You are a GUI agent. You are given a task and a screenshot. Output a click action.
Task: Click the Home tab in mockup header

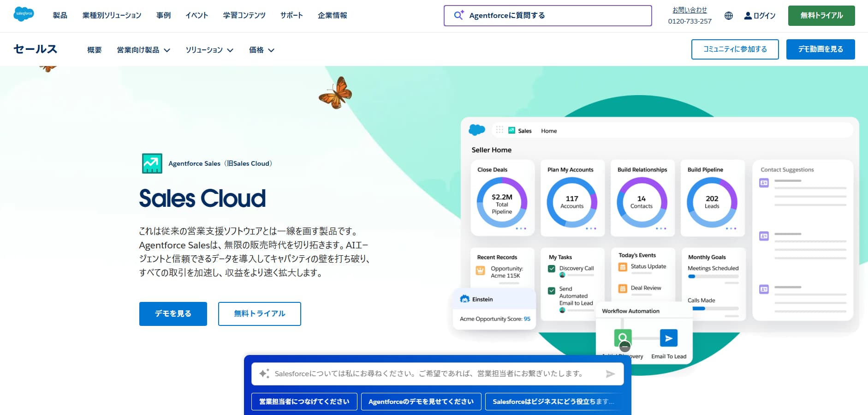[x=549, y=131]
